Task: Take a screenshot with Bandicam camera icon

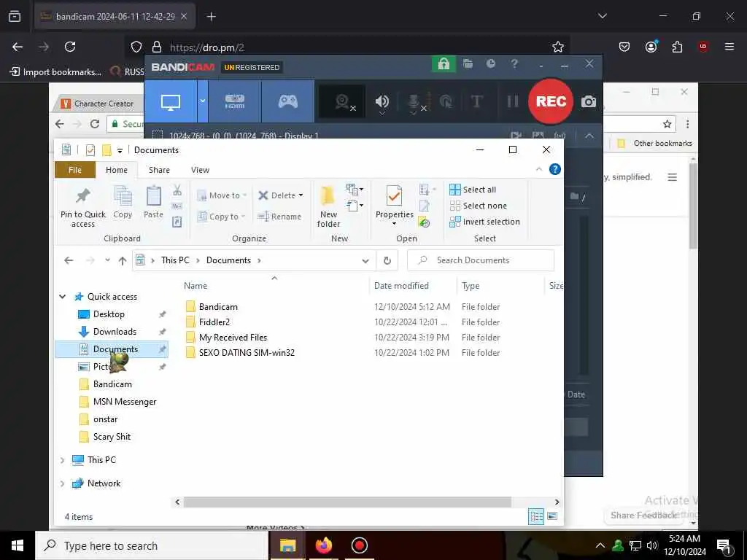Action: click(x=589, y=101)
